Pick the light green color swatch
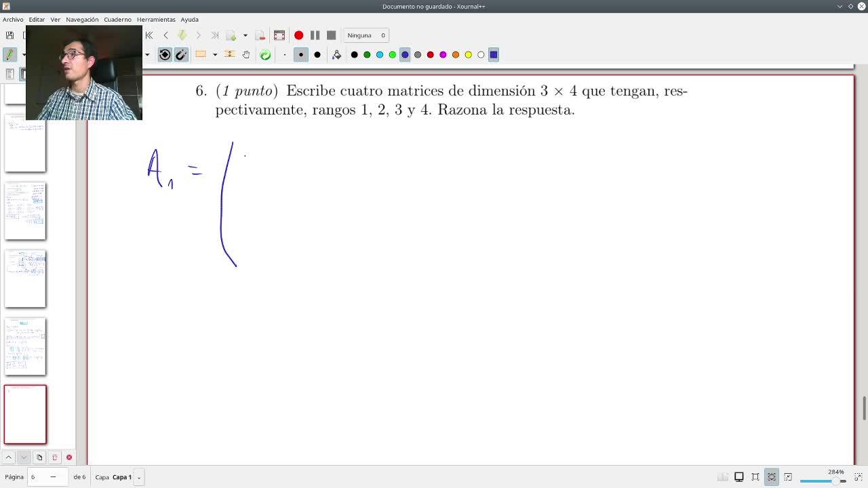This screenshot has height=488, width=868. point(392,55)
